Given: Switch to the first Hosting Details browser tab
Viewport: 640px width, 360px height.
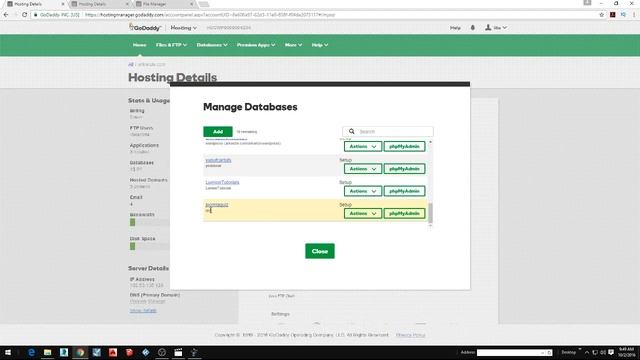Looking at the screenshot, I should (35, 4).
